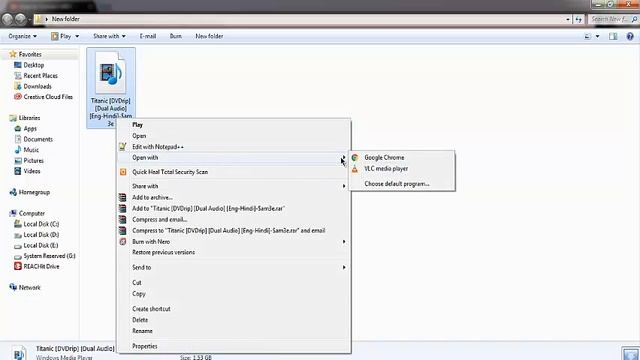
Task: Click the Google Chrome icon in submenu
Action: pyautogui.click(x=355, y=158)
